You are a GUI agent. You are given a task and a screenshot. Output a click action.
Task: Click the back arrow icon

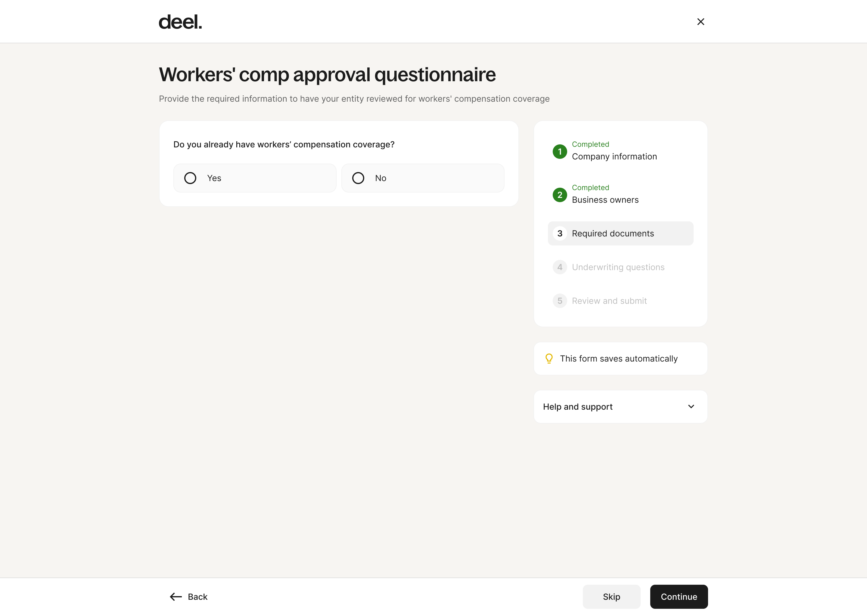coord(176,597)
